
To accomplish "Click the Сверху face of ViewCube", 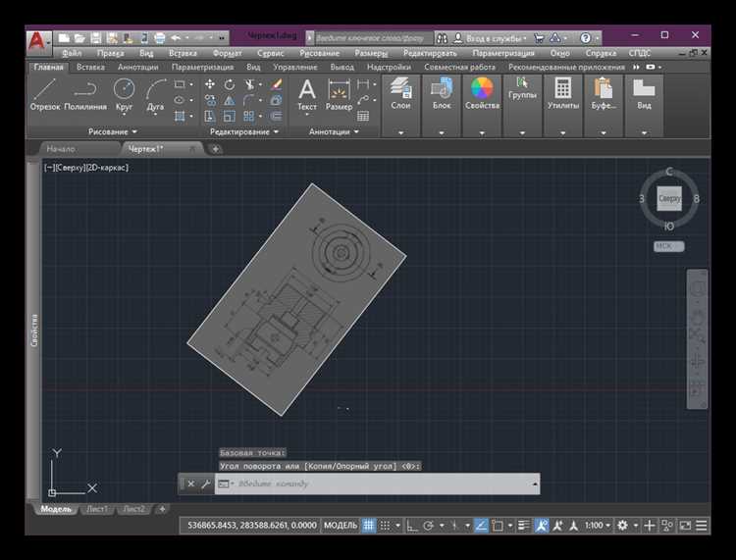I will click(x=669, y=198).
